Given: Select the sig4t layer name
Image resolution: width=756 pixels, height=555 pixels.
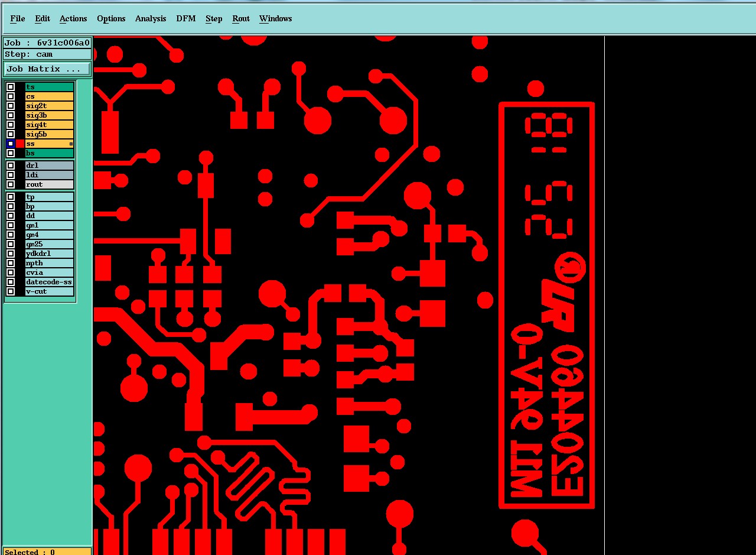Looking at the screenshot, I should [x=50, y=125].
